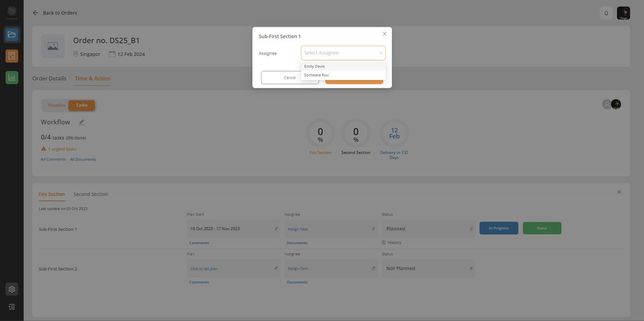Click the 1 urgent tasks warning
The width and height of the screenshot is (644, 321).
(x=58, y=149)
